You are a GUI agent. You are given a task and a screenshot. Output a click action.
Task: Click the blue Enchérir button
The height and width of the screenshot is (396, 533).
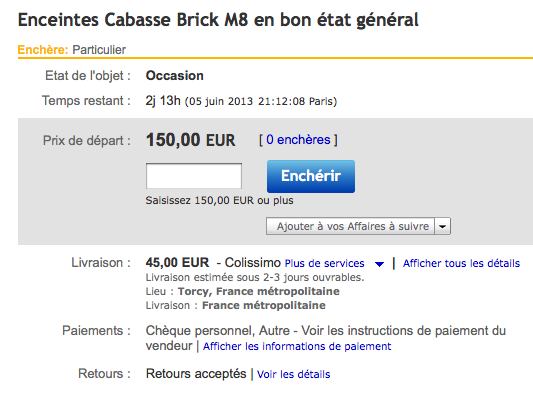[311, 176]
